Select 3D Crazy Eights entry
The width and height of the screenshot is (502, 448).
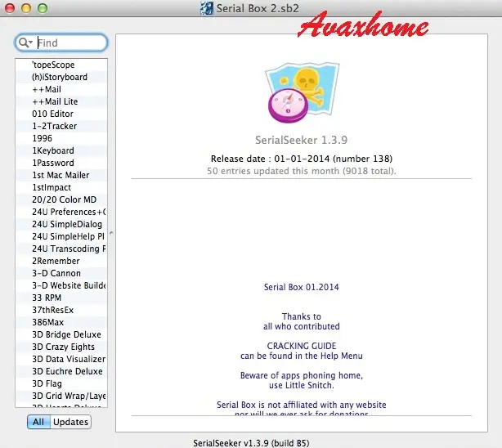61,347
